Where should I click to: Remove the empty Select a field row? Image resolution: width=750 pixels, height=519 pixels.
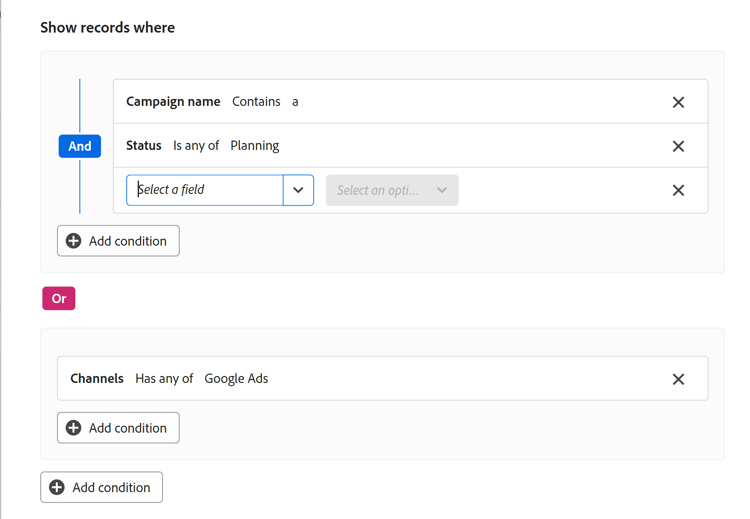click(x=678, y=190)
